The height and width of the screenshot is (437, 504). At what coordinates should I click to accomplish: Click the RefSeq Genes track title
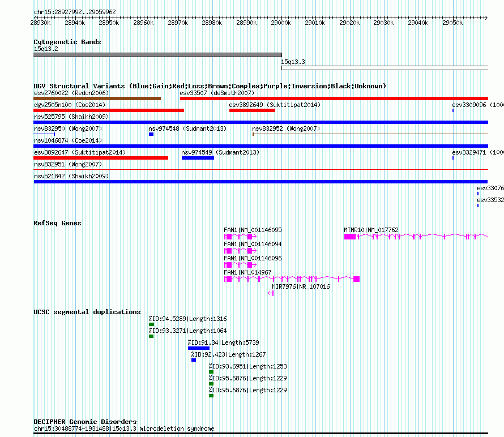[57, 223]
